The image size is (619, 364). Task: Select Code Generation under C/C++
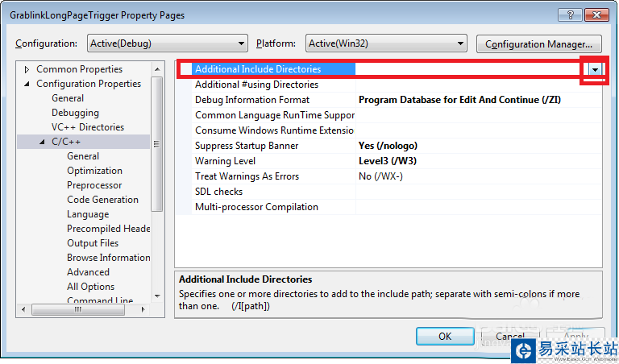click(102, 200)
